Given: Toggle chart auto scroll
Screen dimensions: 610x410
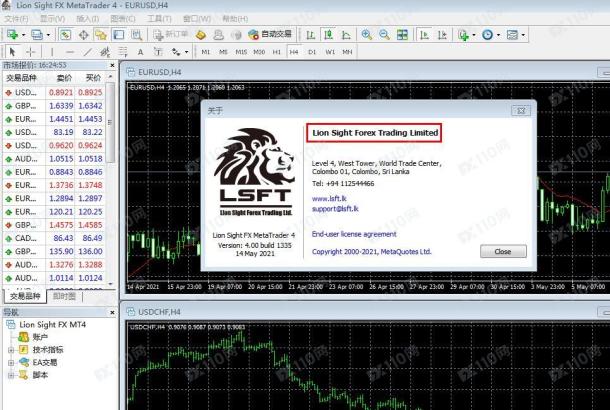Looking at the screenshot, I should pyautogui.click(x=424, y=35).
